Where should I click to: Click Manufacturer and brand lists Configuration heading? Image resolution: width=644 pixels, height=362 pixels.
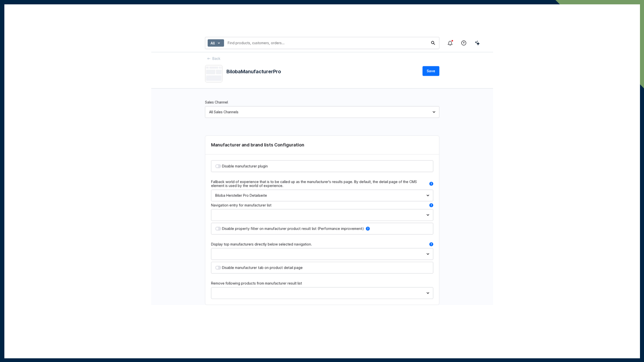coord(258,145)
